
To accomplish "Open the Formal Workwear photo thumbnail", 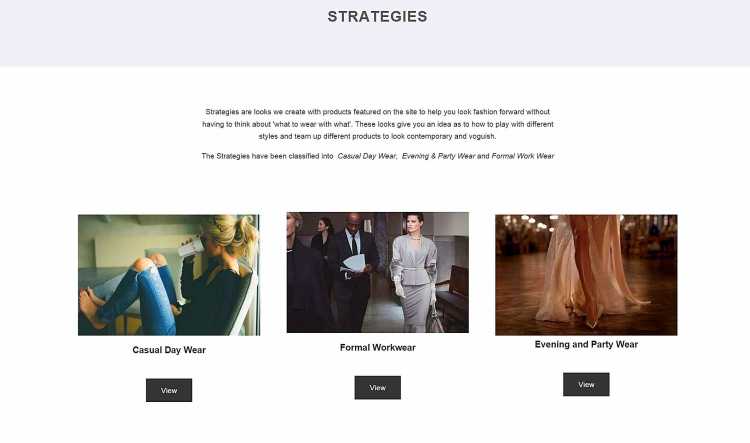I will 377,272.
